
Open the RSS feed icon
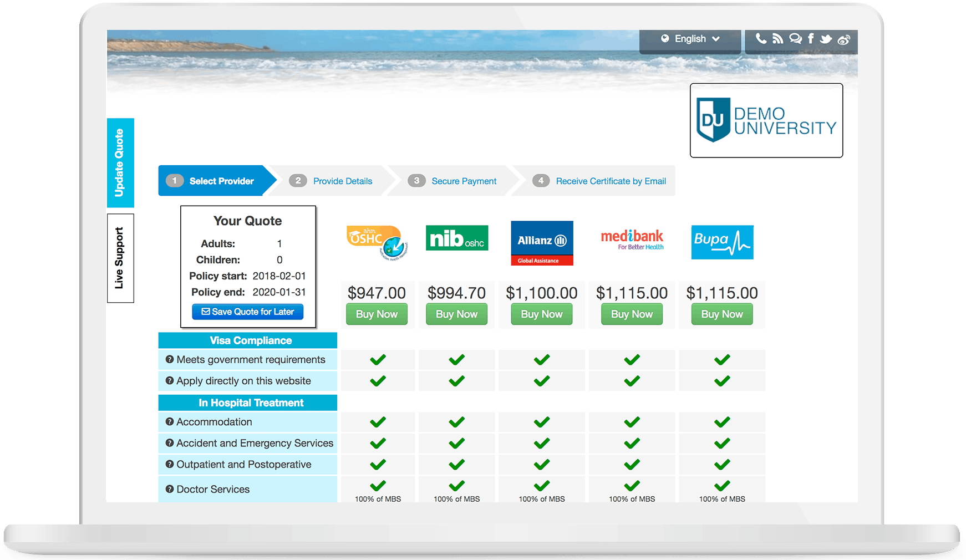coord(778,39)
